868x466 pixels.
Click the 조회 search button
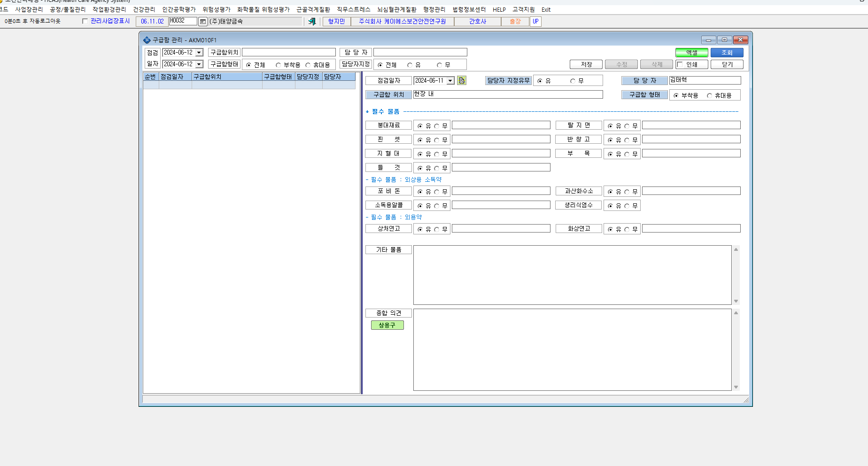(727, 53)
